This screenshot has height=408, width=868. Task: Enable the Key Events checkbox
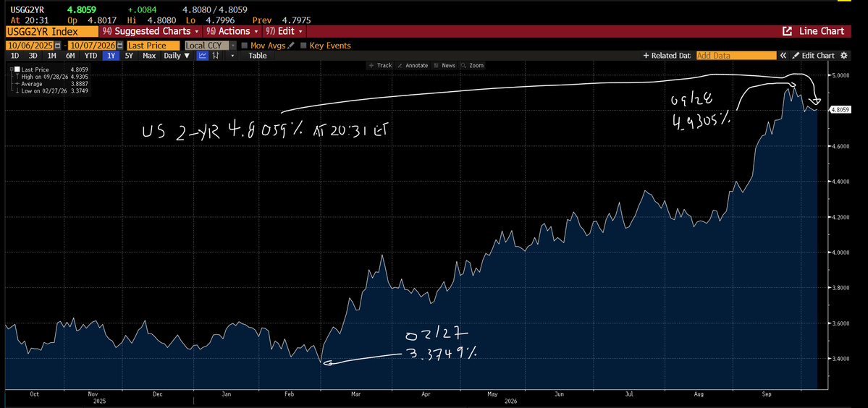pyautogui.click(x=303, y=46)
